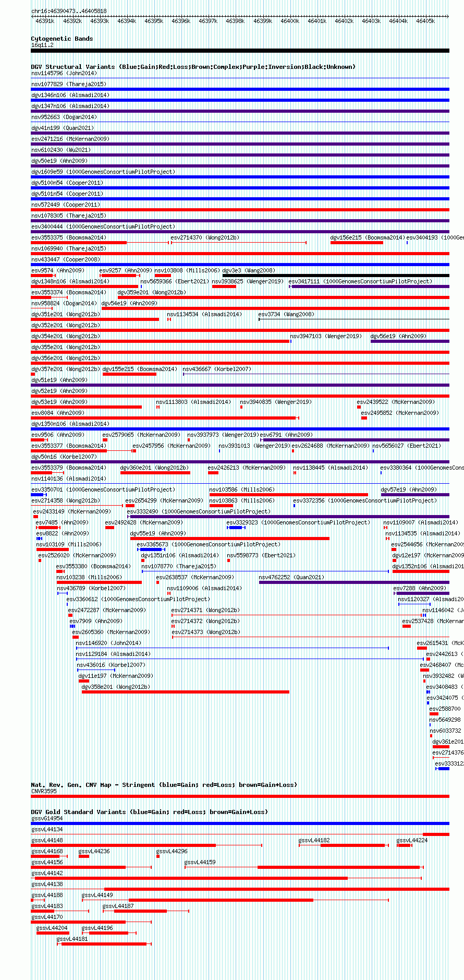Screen dimensions: 464x980
Task: Select variant nsv1129184 (Alsmadi2014)
Action: pos(113,654)
